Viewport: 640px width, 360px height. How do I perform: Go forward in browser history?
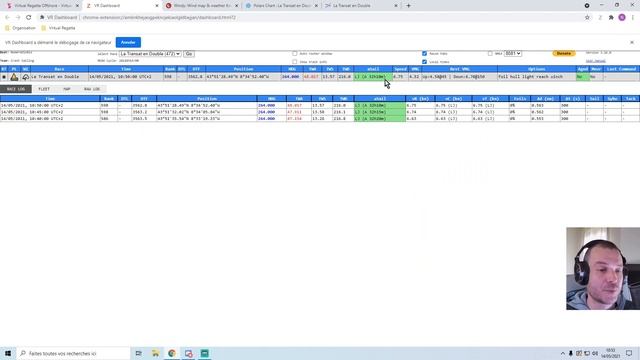(x=18, y=18)
